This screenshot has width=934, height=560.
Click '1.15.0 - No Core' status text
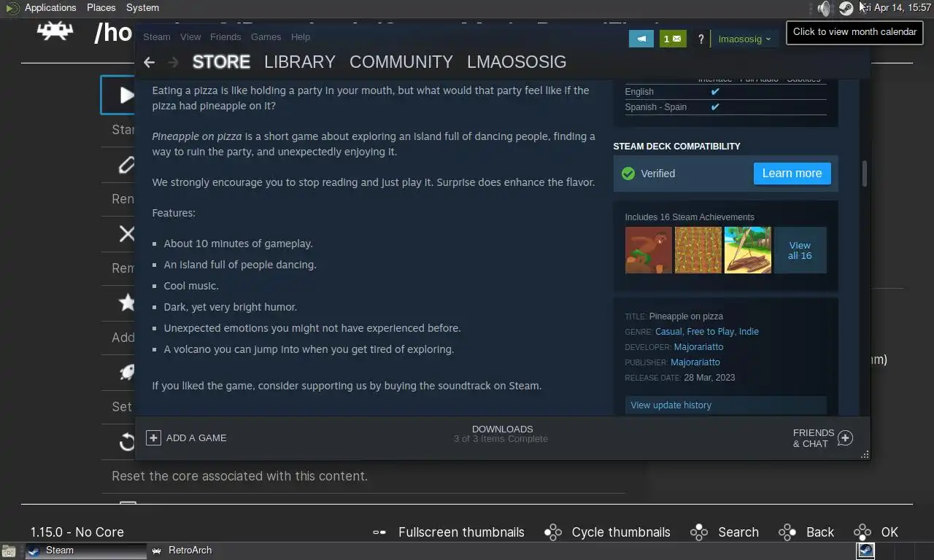pyautogui.click(x=77, y=532)
